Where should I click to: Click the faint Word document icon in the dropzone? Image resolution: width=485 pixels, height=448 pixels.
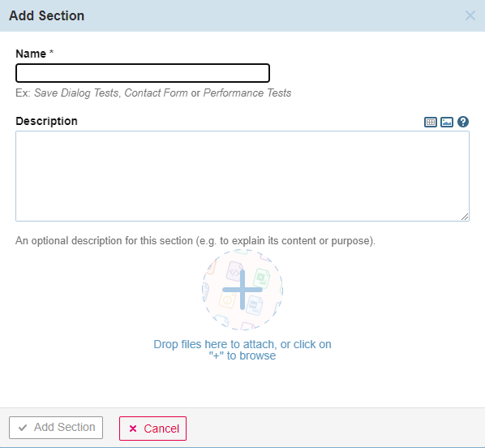[254, 305]
